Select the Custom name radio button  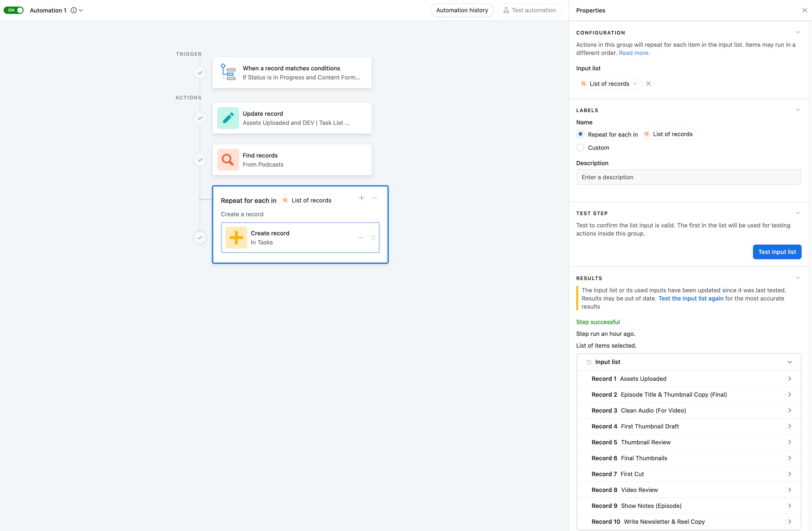coord(580,148)
